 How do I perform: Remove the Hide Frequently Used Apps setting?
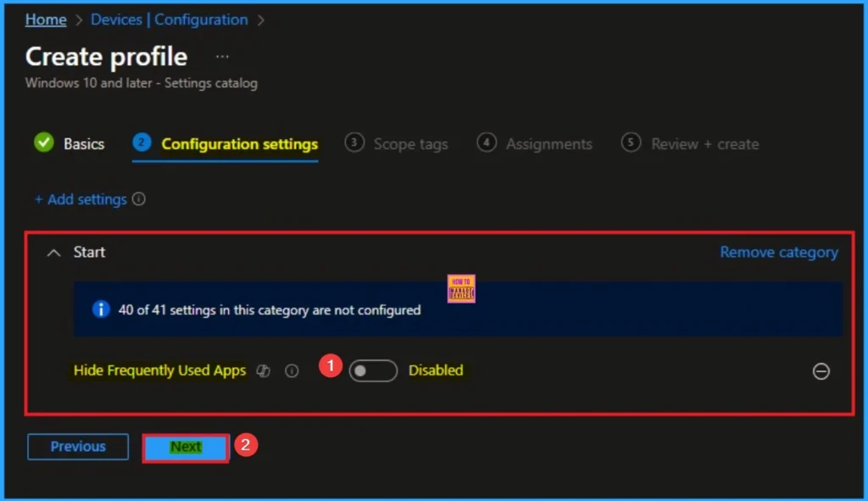(x=821, y=371)
